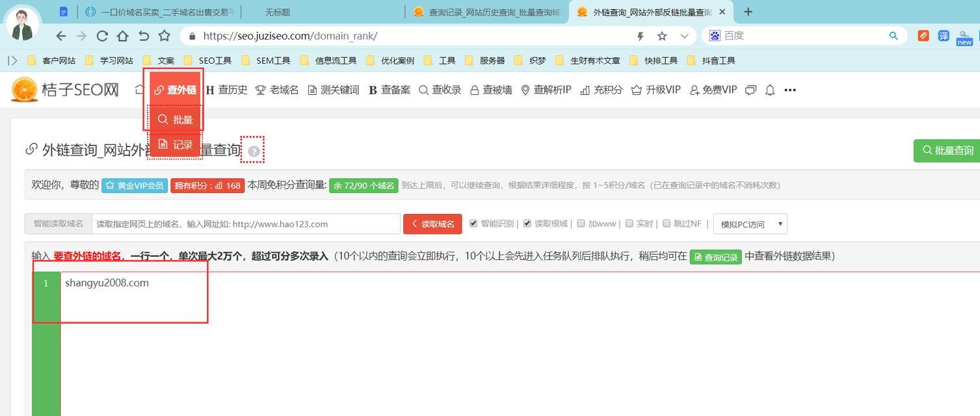980x416 pixels.
Task: Click the blue translate extension icon
Action: (944, 36)
